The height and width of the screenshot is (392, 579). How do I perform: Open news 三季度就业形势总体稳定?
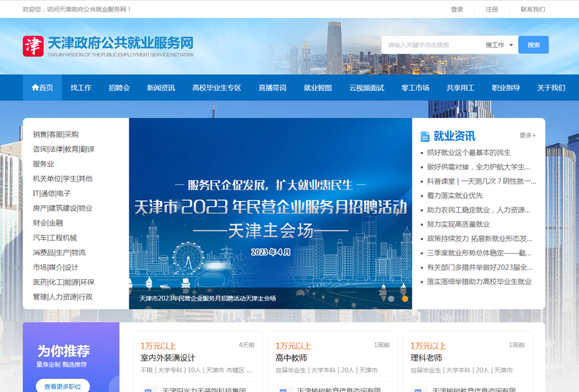[479, 253]
